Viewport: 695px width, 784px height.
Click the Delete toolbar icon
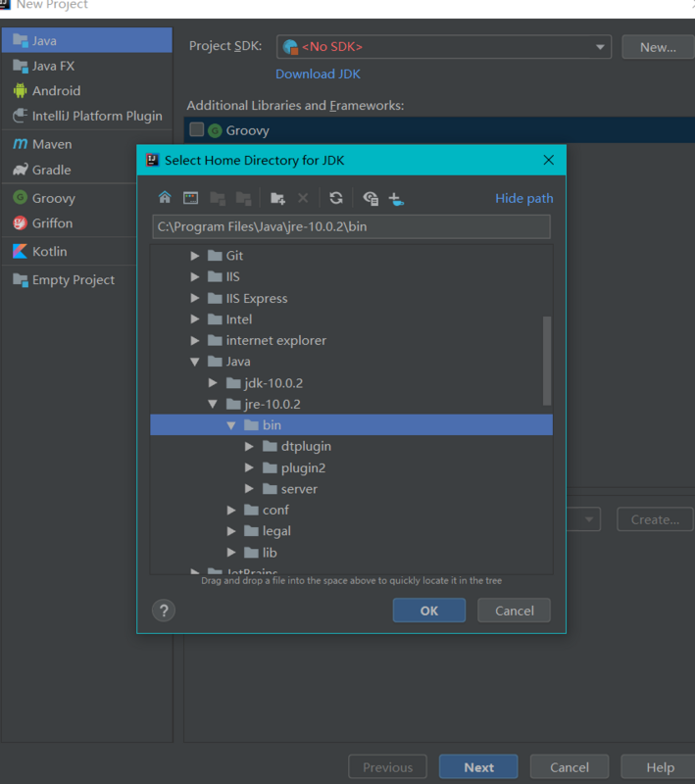tap(303, 198)
